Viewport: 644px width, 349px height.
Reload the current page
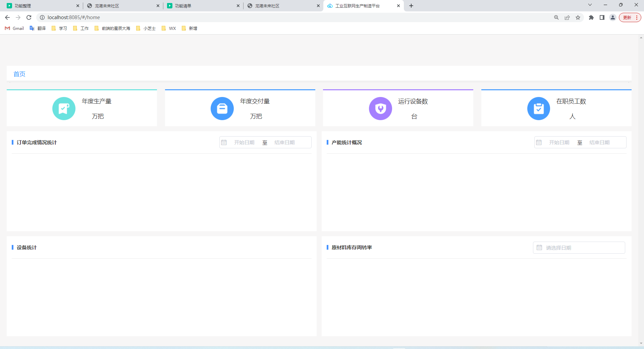(x=29, y=17)
